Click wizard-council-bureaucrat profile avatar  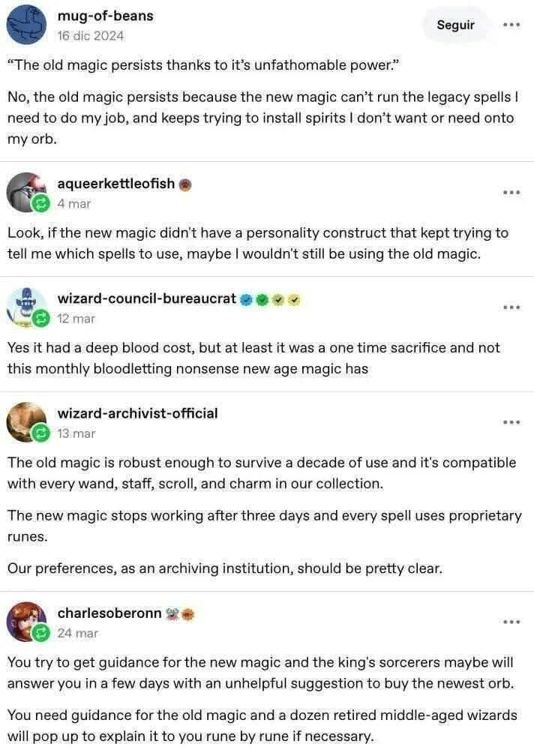pyautogui.click(x=26, y=307)
